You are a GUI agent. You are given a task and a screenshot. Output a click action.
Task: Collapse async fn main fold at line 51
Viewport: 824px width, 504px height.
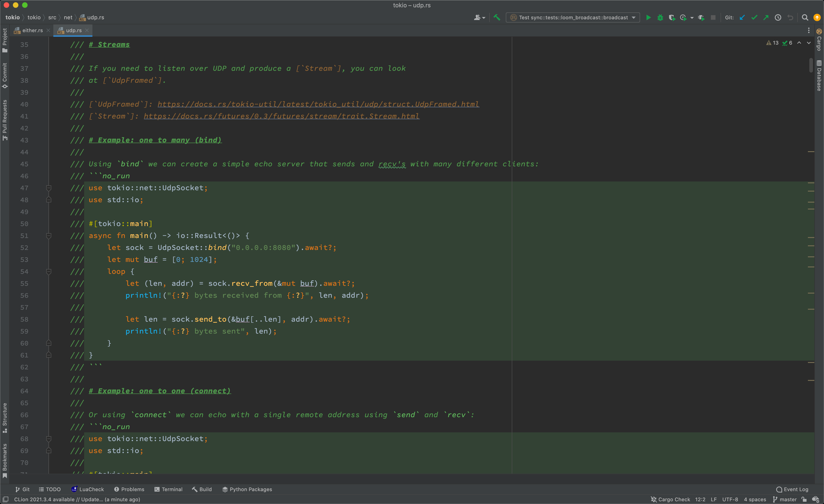click(49, 236)
